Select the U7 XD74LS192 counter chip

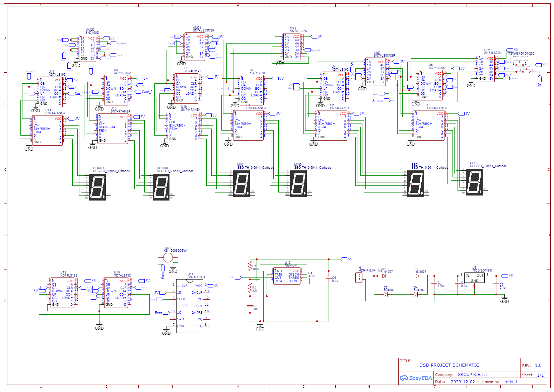click(252, 90)
